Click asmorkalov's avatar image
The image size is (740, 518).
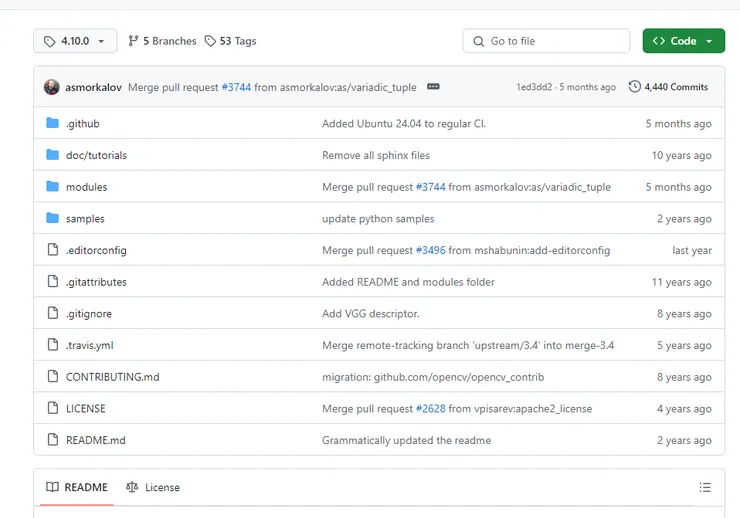52,87
